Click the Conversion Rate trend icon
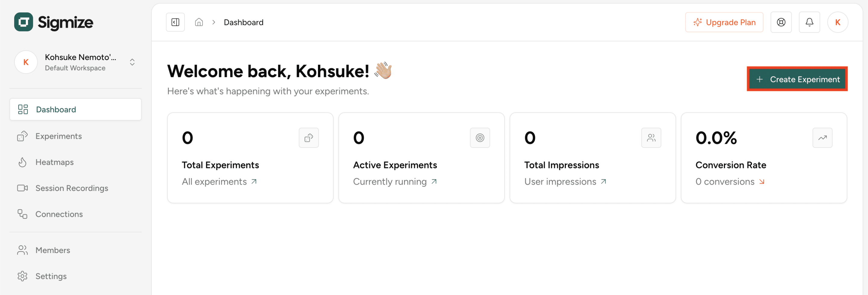This screenshot has width=868, height=295. point(822,138)
